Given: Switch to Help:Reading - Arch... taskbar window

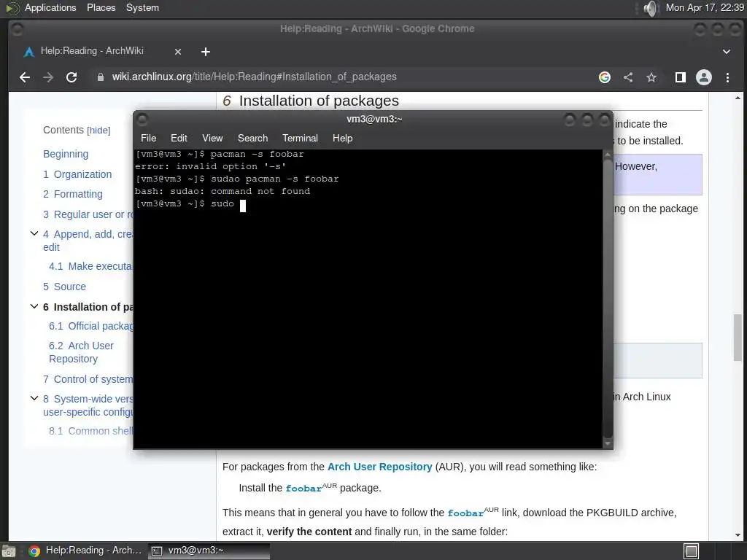Looking at the screenshot, I should (x=85, y=551).
